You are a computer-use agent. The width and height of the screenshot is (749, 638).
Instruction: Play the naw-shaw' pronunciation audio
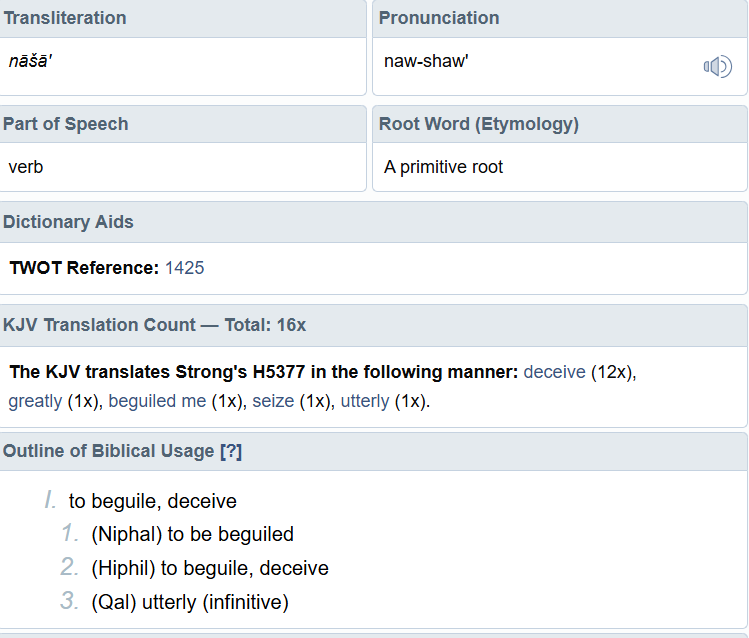(x=717, y=66)
